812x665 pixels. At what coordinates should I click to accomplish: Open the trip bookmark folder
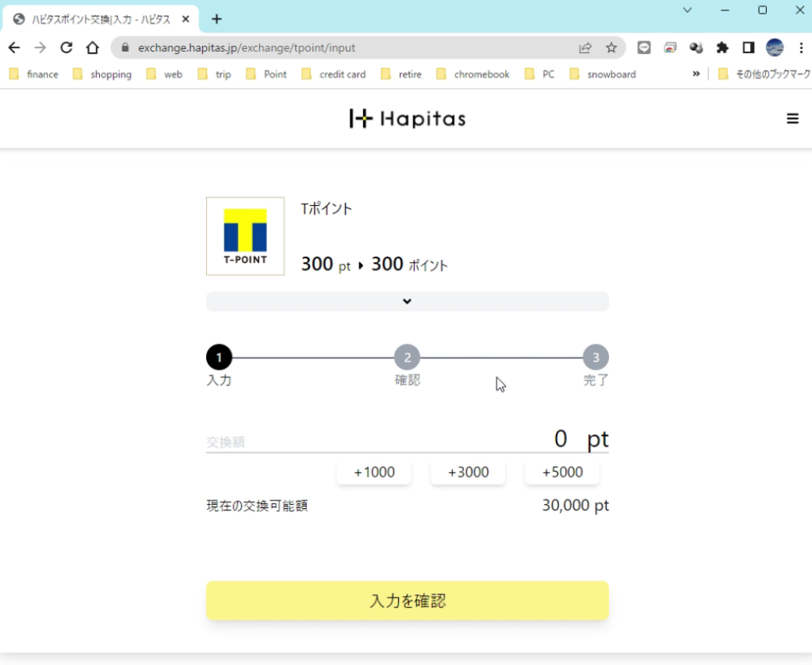tap(215, 74)
